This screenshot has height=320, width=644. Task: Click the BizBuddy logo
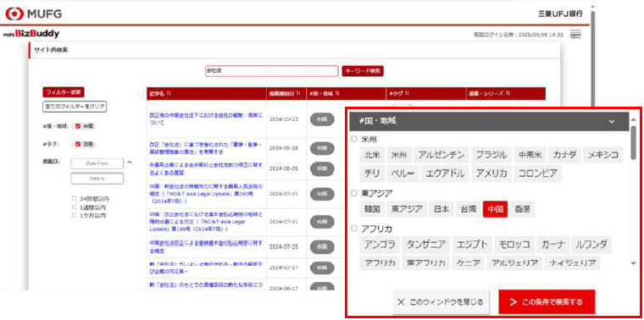tap(31, 34)
